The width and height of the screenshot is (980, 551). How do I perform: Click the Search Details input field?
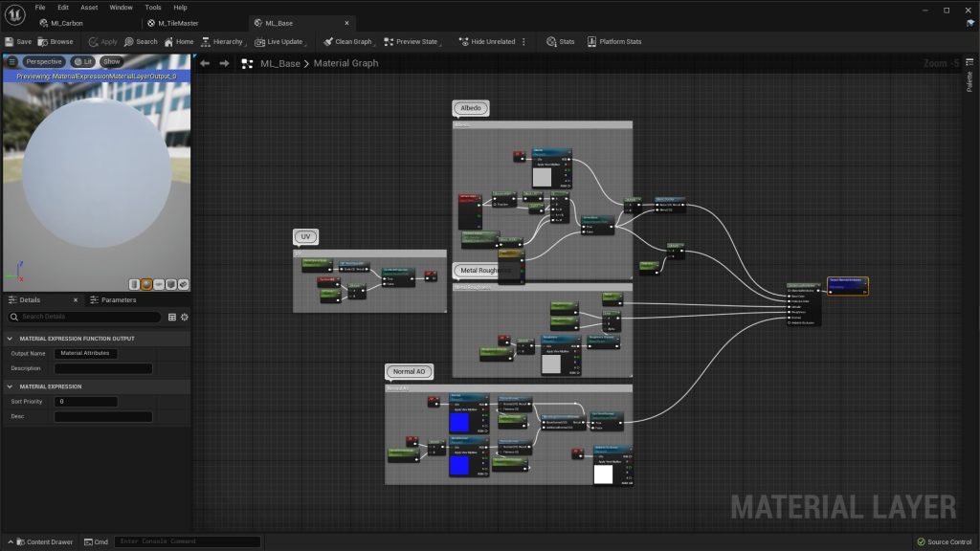pos(90,317)
